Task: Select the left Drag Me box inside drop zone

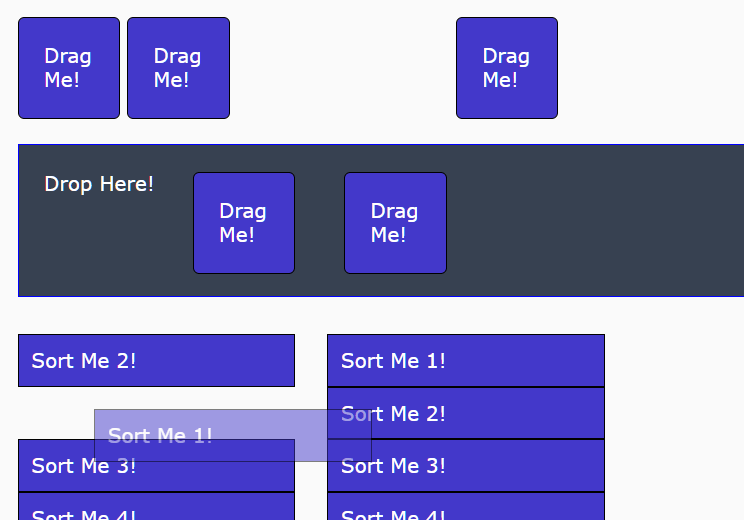Action: 243,223
